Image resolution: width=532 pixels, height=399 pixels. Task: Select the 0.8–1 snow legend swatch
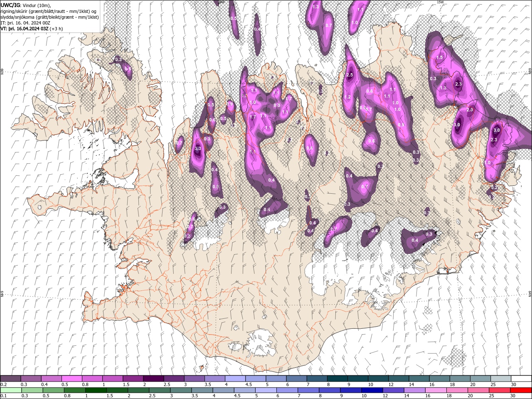tap(92, 379)
